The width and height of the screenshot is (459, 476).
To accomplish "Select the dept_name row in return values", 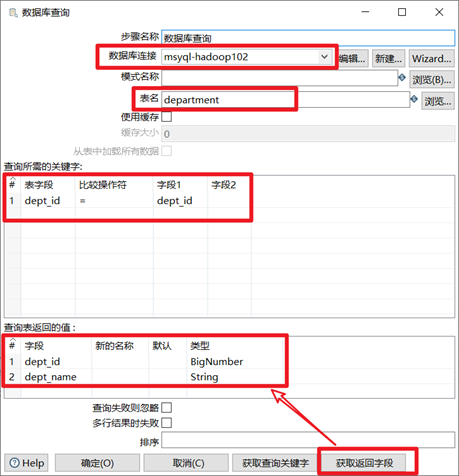I will pos(145,377).
